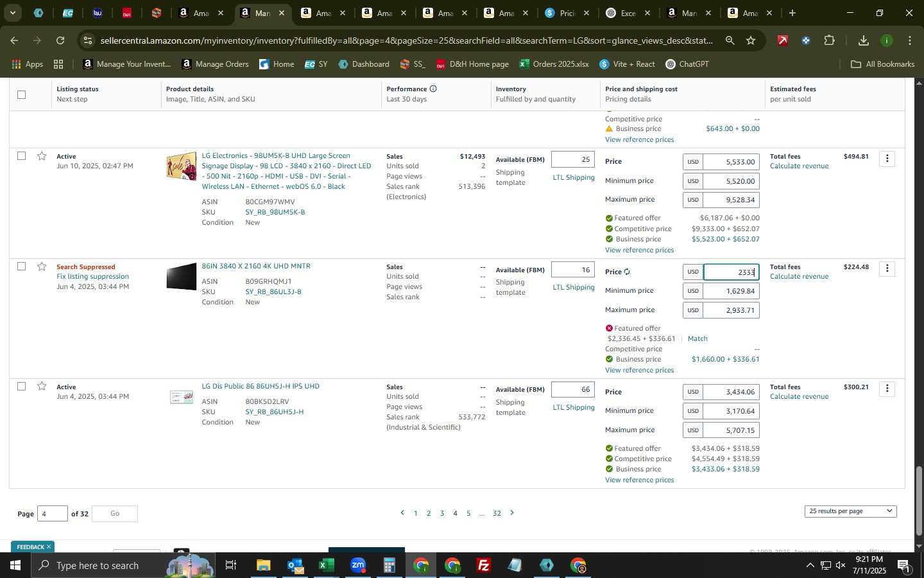Open the Excel icon in the taskbar
The image size is (924, 578).
point(326,565)
